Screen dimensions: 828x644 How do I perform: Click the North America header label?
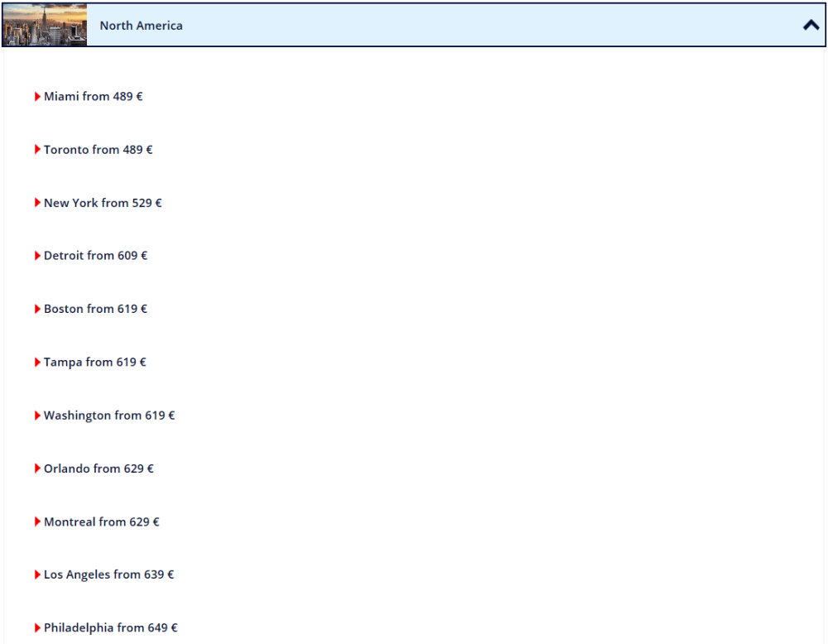pos(141,26)
